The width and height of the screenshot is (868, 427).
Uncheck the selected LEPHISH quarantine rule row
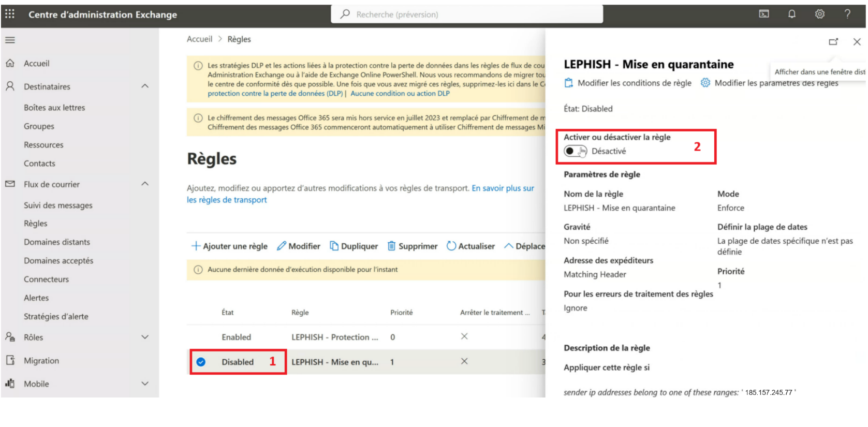coord(201,362)
